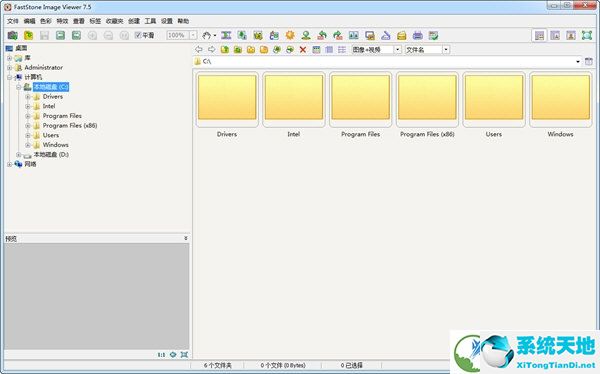Image resolution: width=600 pixels, height=374 pixels.
Task: Open the 图像+视频 filter dropdown
Action: [398, 49]
